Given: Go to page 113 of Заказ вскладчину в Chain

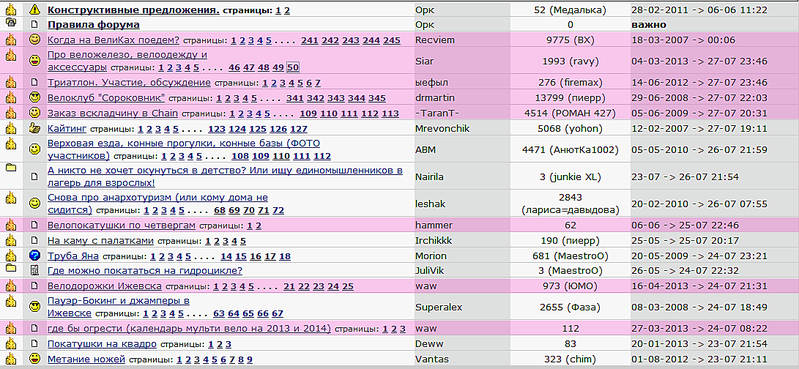Looking at the screenshot, I should point(390,113).
